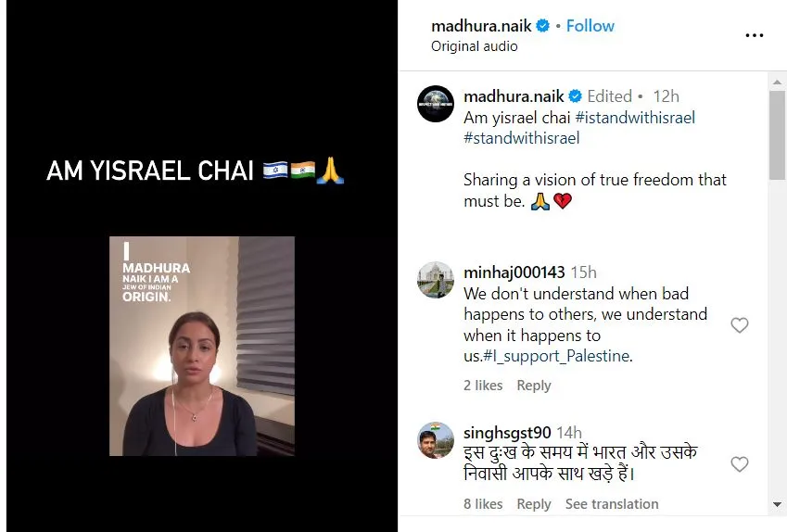
Task: Click the verified badge beside caption username
Action: tap(576, 95)
